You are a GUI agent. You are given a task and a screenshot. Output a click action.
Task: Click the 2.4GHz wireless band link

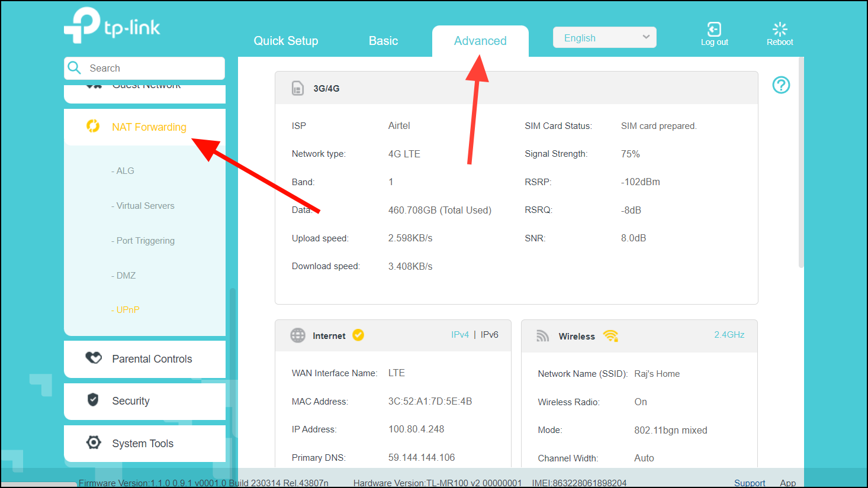point(729,335)
